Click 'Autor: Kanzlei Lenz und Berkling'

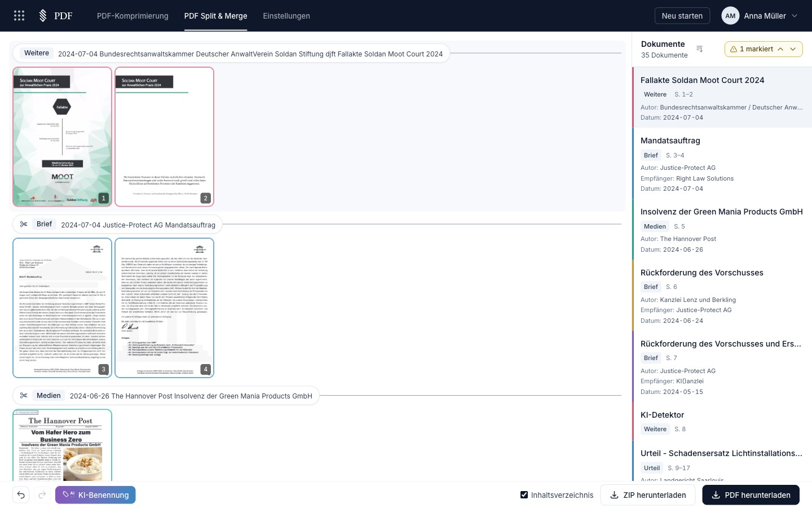click(689, 300)
